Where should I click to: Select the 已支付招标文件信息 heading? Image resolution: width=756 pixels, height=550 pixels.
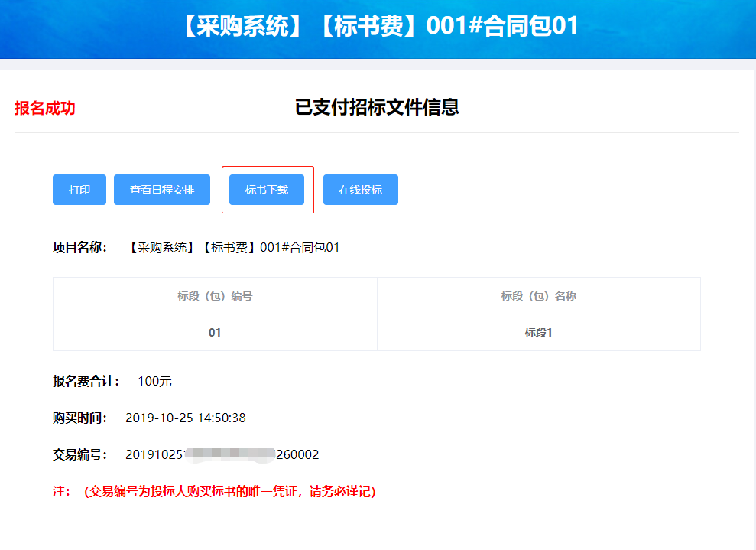(377, 107)
